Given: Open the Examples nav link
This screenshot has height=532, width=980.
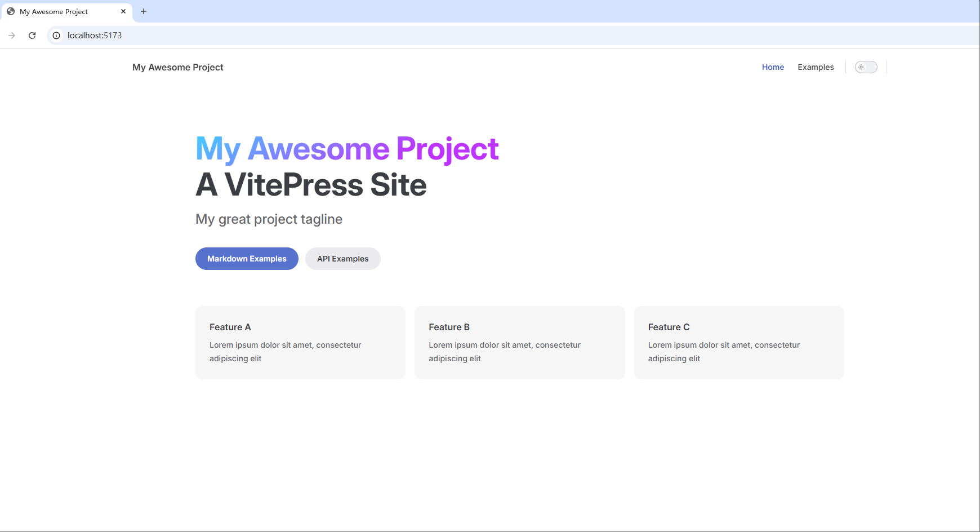Looking at the screenshot, I should point(815,67).
